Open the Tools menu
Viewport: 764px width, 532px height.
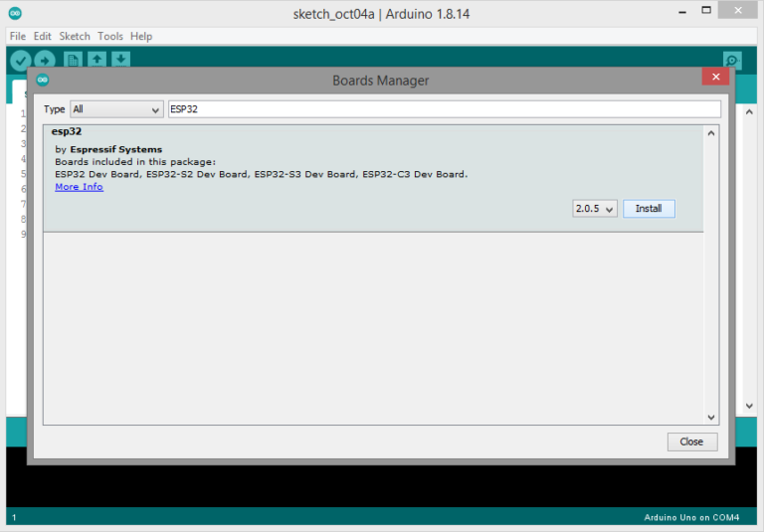110,36
